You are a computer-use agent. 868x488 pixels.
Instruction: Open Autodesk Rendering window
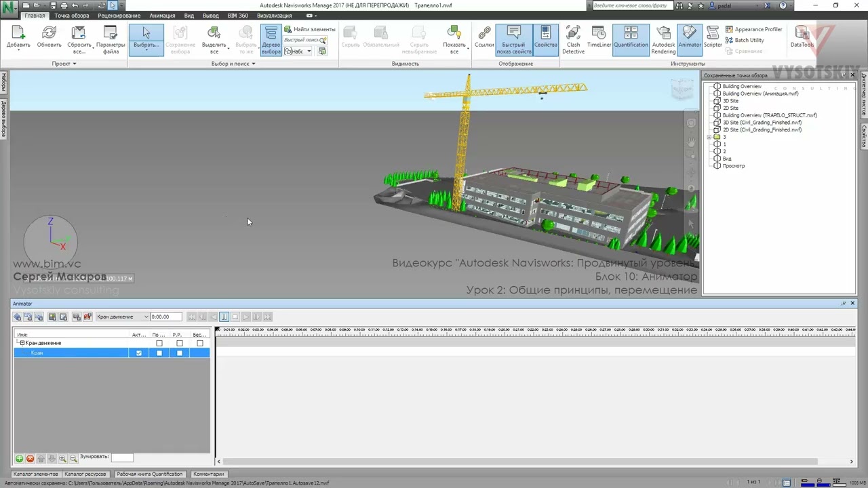coord(663,40)
